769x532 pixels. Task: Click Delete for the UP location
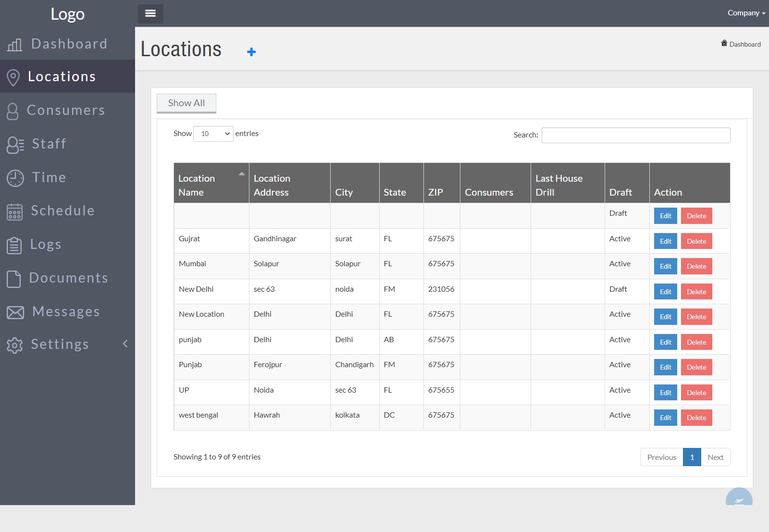[696, 393]
